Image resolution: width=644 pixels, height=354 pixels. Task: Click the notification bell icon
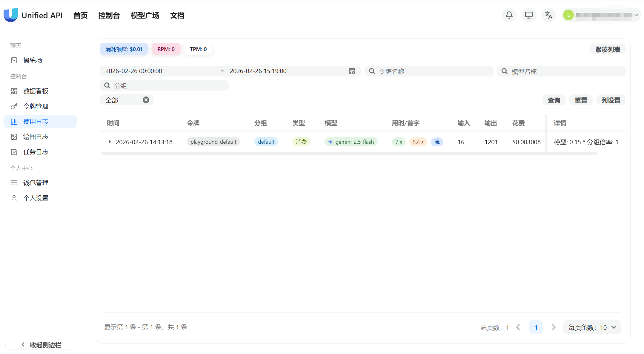click(x=509, y=15)
